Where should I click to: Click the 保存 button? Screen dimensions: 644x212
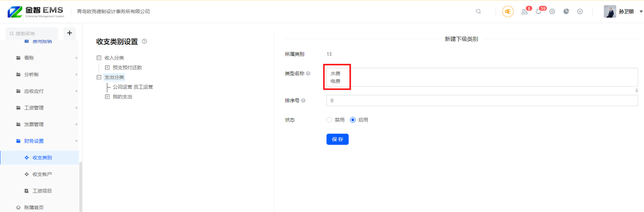click(x=338, y=139)
